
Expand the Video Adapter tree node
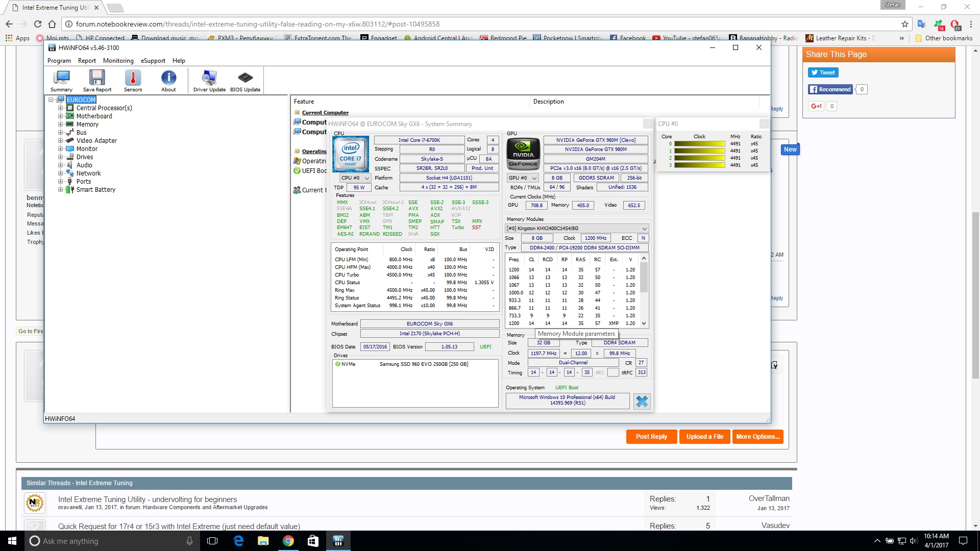[60, 141]
